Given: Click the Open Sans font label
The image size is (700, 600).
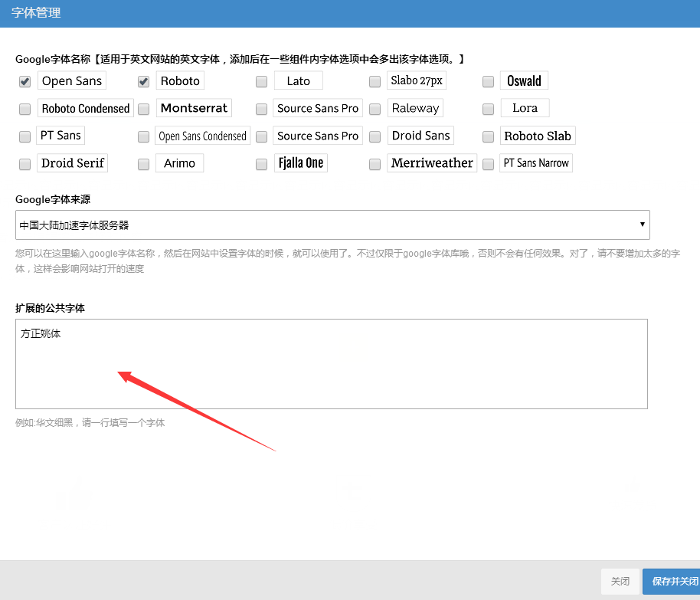Looking at the screenshot, I should pos(72,81).
